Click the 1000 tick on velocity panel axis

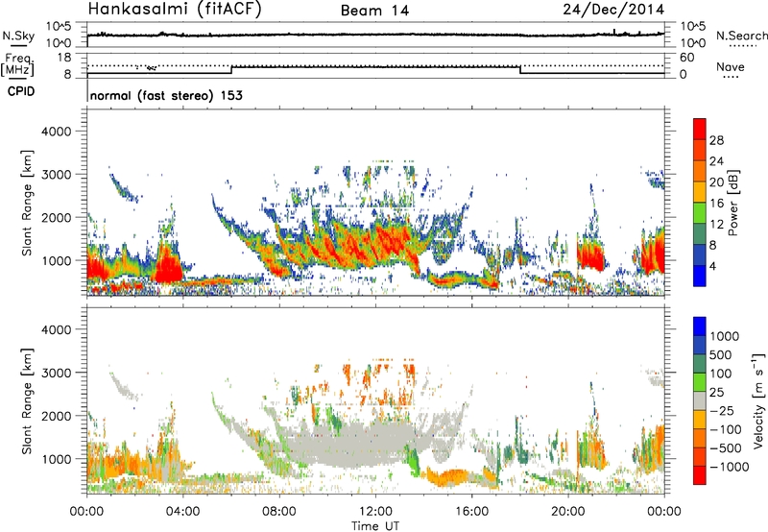[57, 459]
